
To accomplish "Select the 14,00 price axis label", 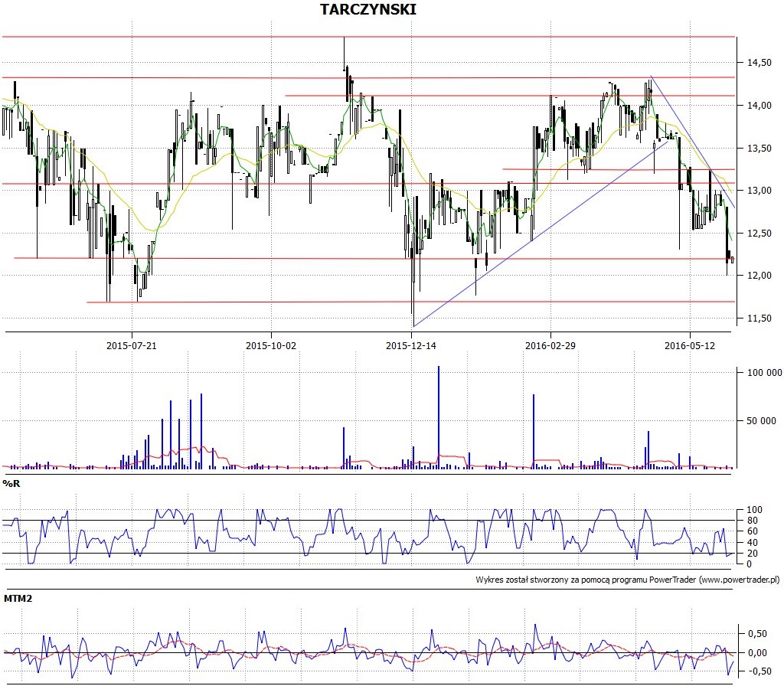I will click(x=759, y=105).
